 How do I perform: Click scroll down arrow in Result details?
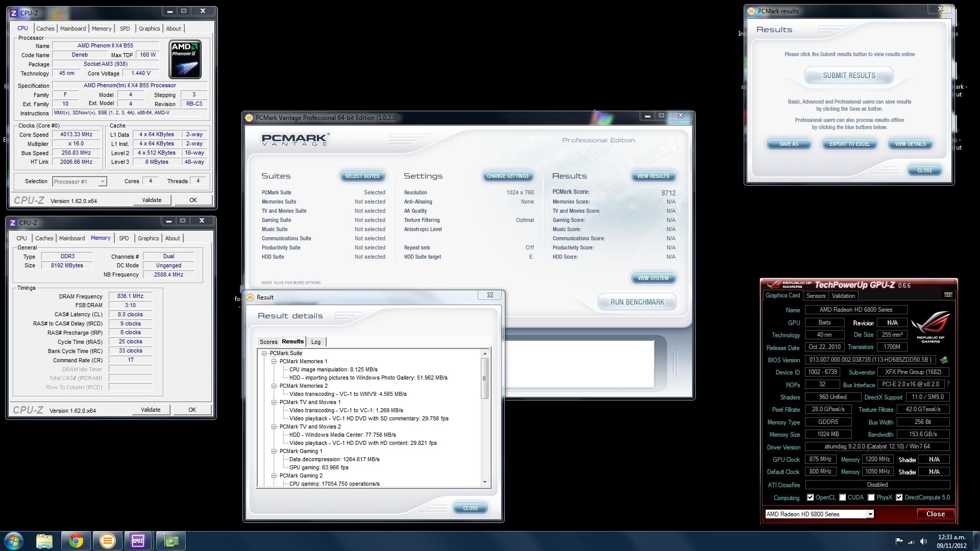pos(484,482)
